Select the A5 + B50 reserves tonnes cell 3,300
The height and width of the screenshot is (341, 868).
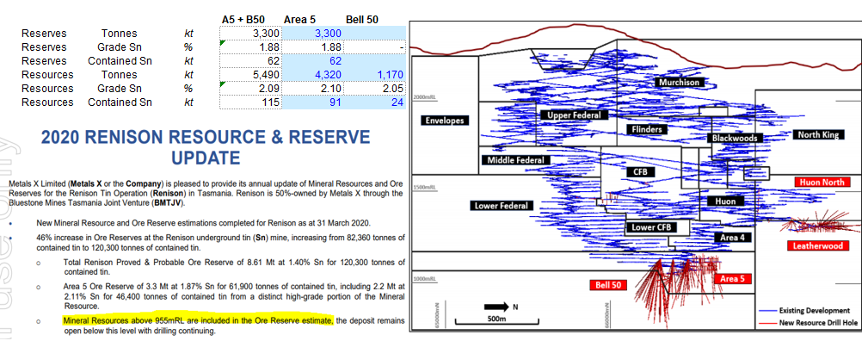point(250,34)
